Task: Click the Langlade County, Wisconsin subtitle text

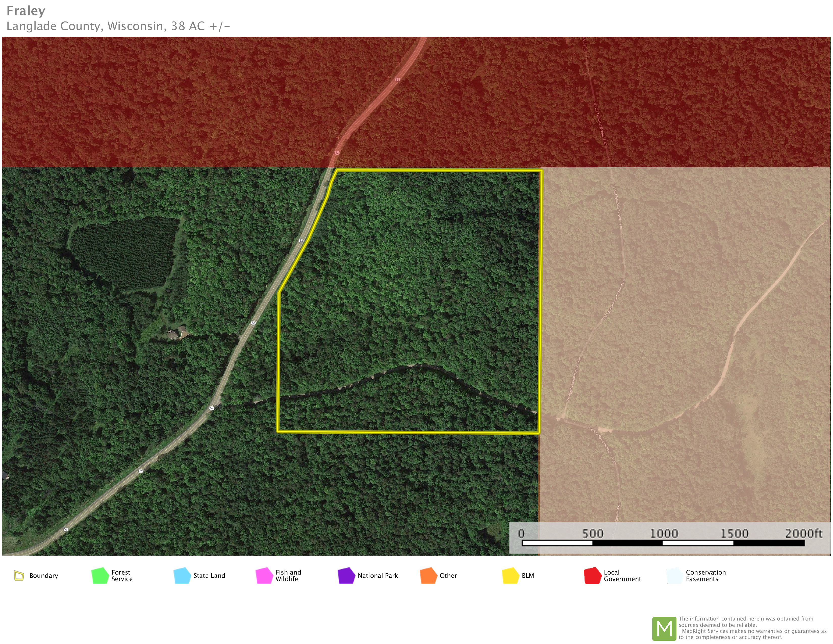Action: (x=118, y=26)
